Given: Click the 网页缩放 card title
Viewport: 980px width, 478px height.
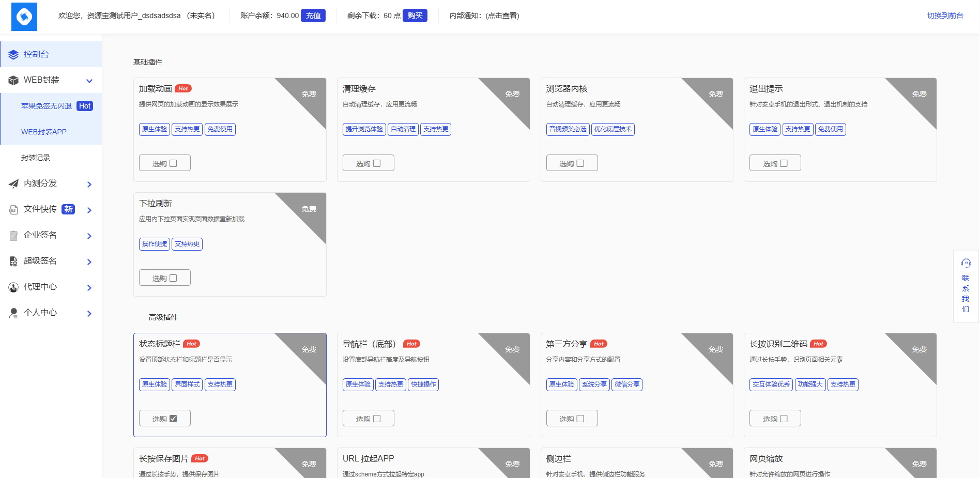Looking at the screenshot, I should click(x=766, y=458).
